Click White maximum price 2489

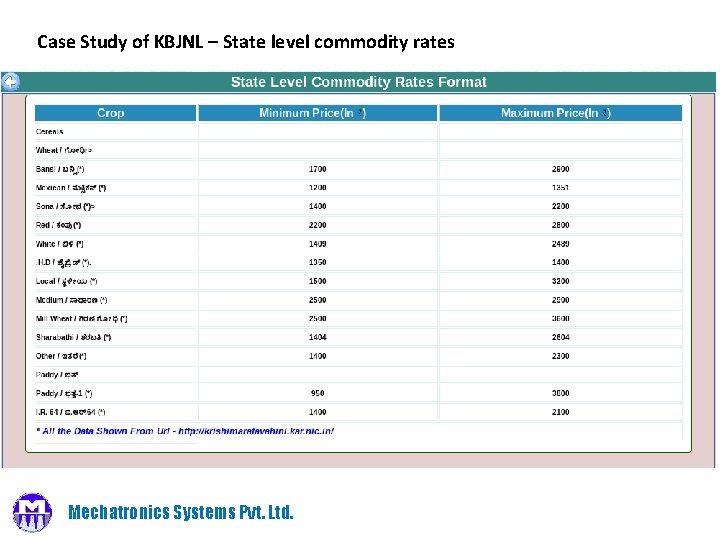point(561,244)
